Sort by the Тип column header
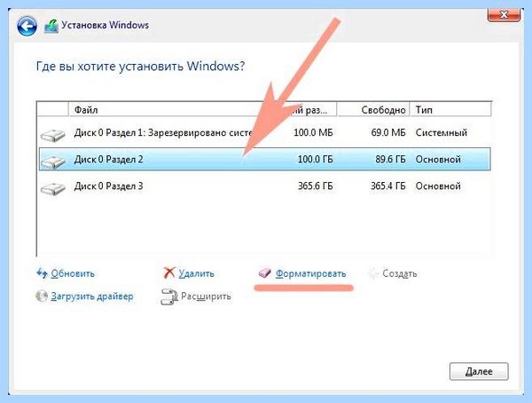Screen dimensions: 532x403 click(450, 110)
